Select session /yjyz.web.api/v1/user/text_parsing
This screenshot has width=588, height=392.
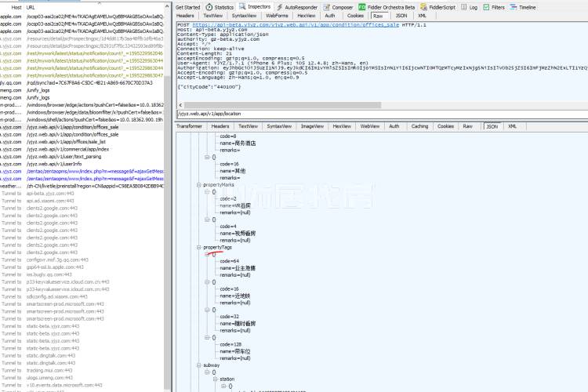[x=82, y=157]
